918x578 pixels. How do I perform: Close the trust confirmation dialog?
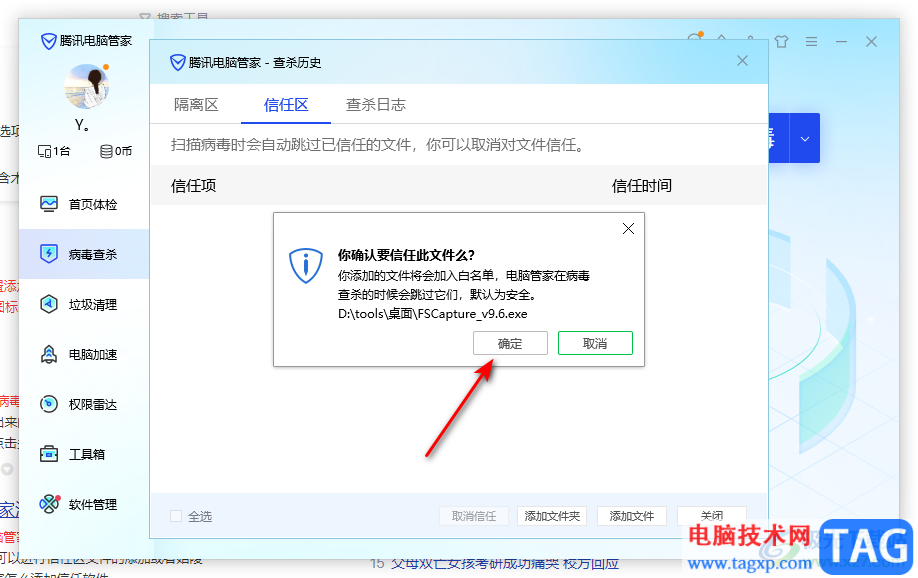(x=628, y=228)
